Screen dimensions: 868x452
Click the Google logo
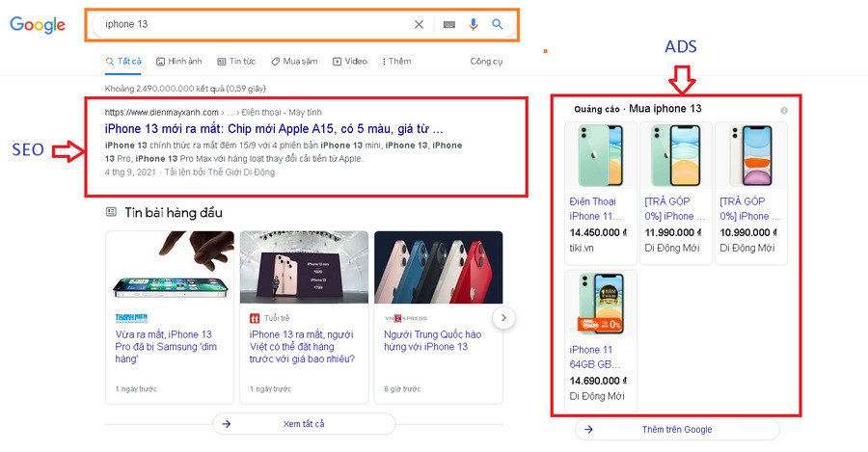click(x=38, y=25)
